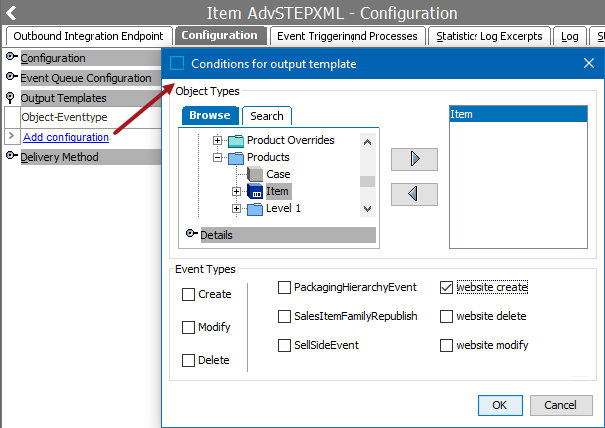The image size is (605, 428).
Task: Click the Level 1 folder icon
Action: [254, 208]
